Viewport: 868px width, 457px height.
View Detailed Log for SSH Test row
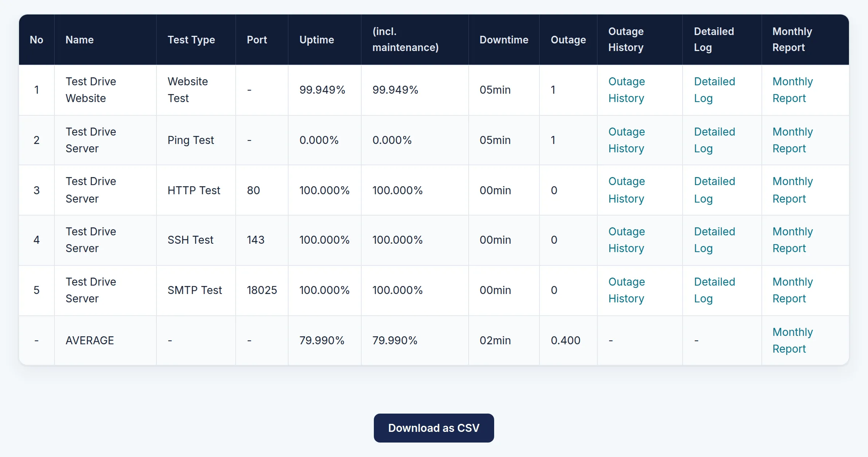714,240
